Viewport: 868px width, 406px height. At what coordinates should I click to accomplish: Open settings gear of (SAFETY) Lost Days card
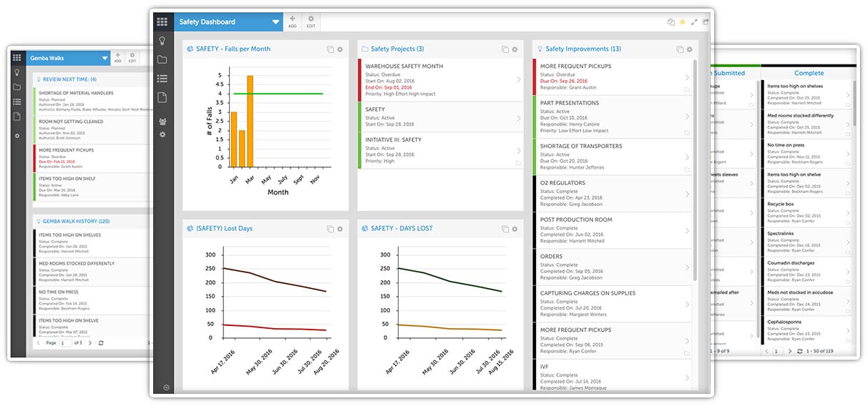(340, 229)
